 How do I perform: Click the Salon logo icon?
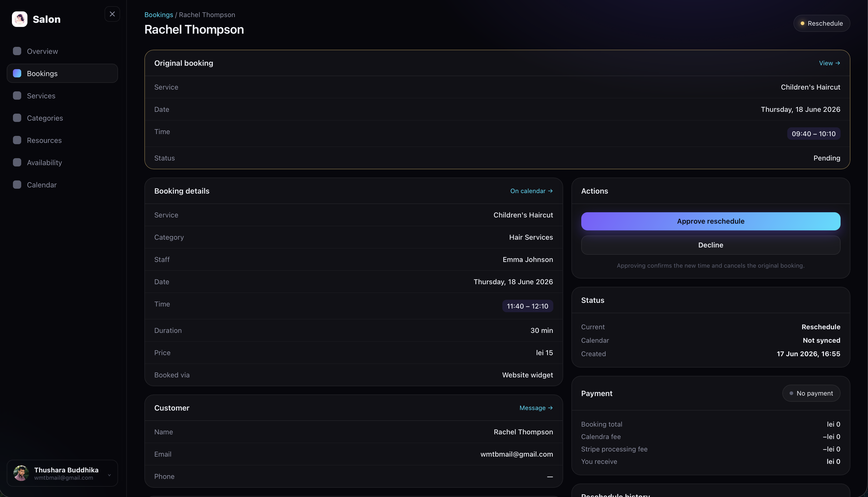(19, 19)
